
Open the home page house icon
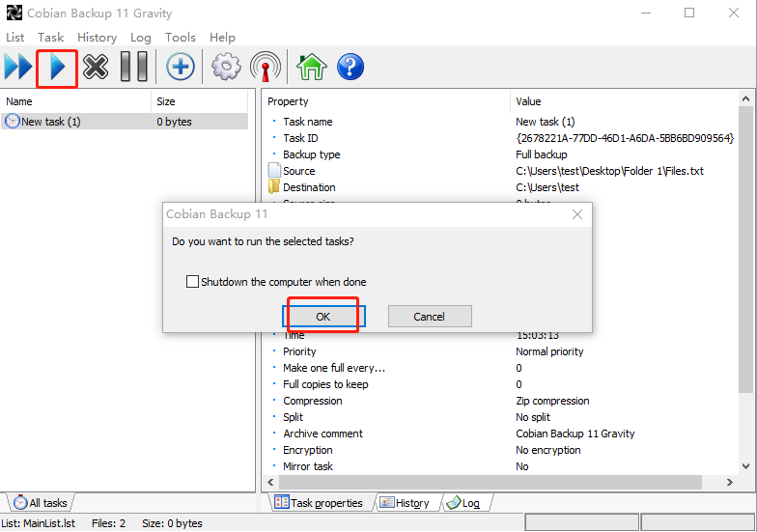point(311,67)
